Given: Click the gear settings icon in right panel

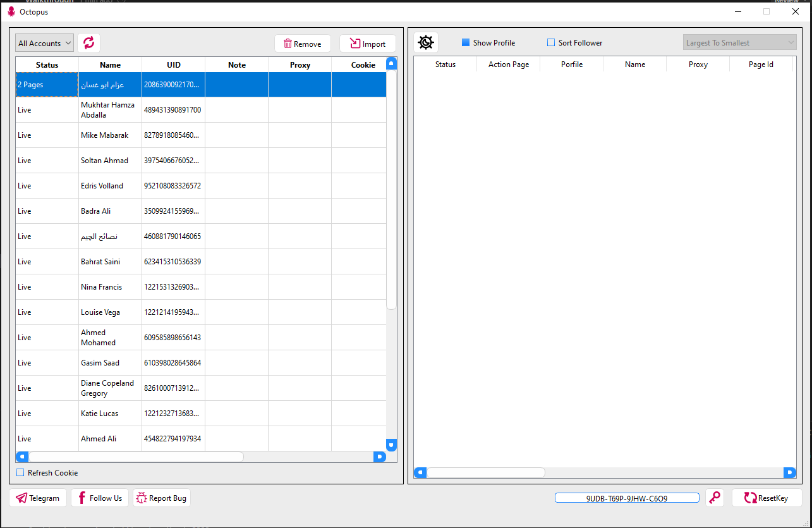Looking at the screenshot, I should pyautogui.click(x=426, y=43).
